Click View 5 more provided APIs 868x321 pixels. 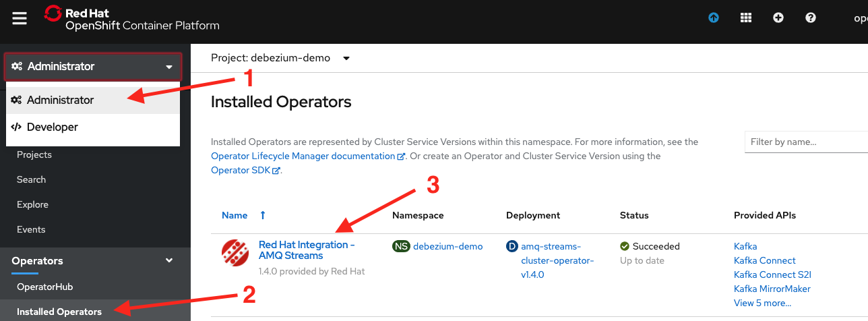(x=762, y=303)
